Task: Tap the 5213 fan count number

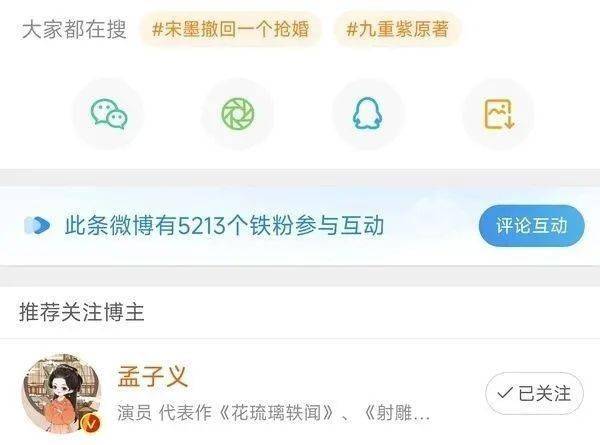Action: click(202, 226)
